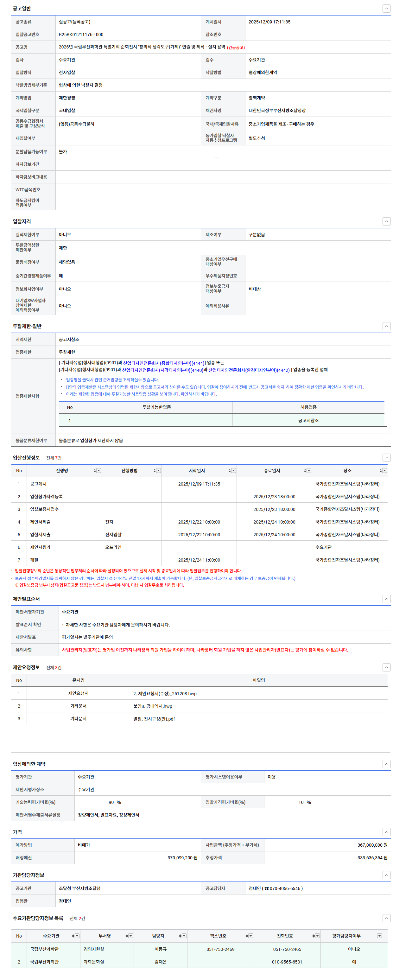Download the 제안요청서(수정)_251208.hwp file
The image size is (399, 980).
pyautogui.click(x=165, y=694)
